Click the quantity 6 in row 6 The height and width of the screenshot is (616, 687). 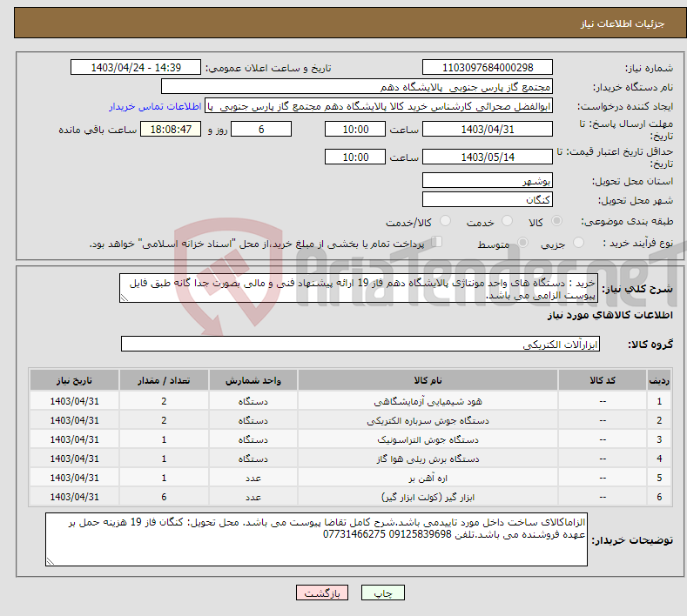pos(164,498)
